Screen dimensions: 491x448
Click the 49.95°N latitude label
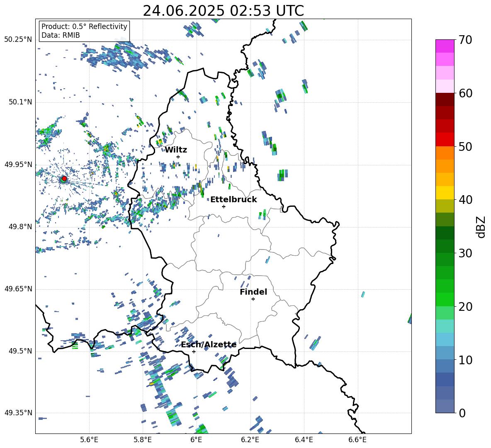tap(18, 164)
